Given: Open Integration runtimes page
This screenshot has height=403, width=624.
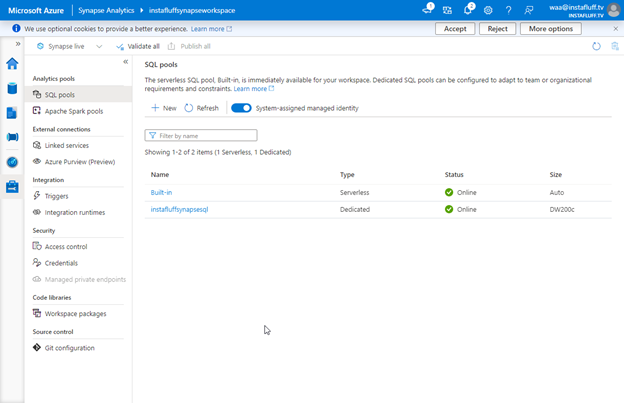Looking at the screenshot, I should coord(78,212).
